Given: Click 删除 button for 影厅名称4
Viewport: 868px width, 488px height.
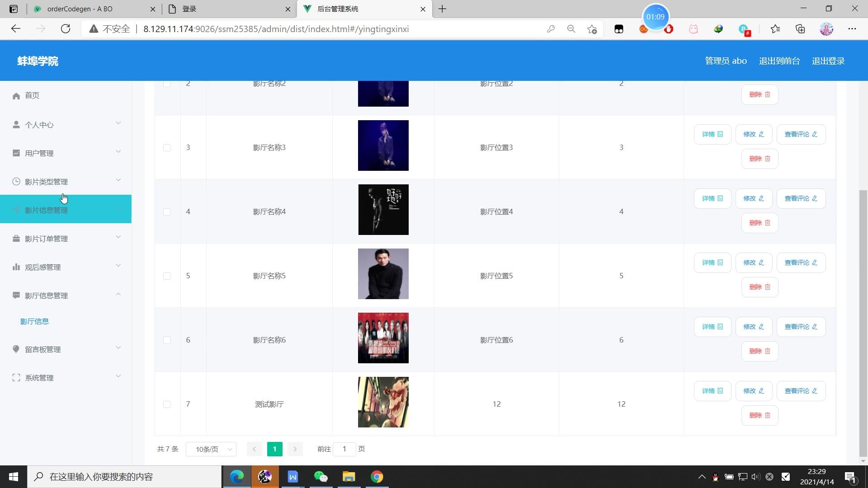Looking at the screenshot, I should coord(759,223).
